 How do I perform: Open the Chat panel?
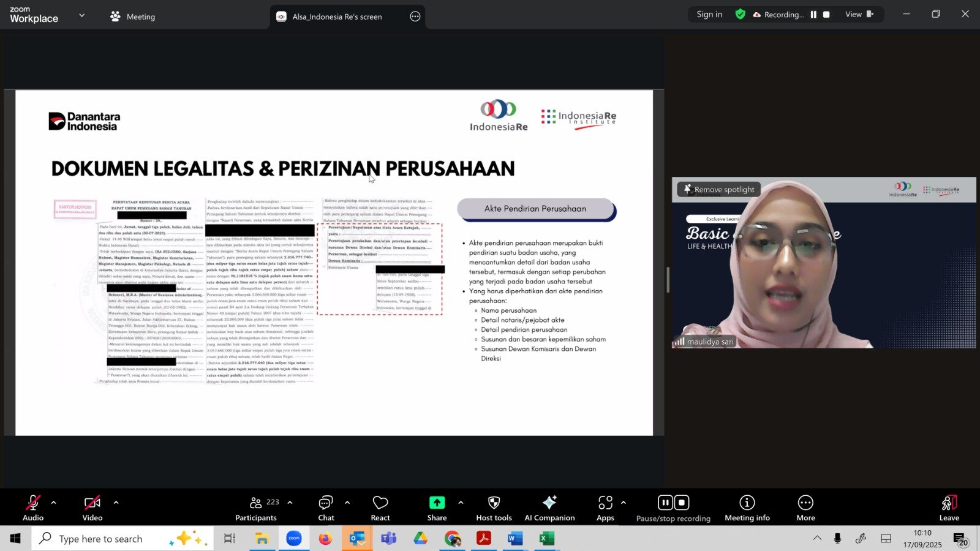326,508
